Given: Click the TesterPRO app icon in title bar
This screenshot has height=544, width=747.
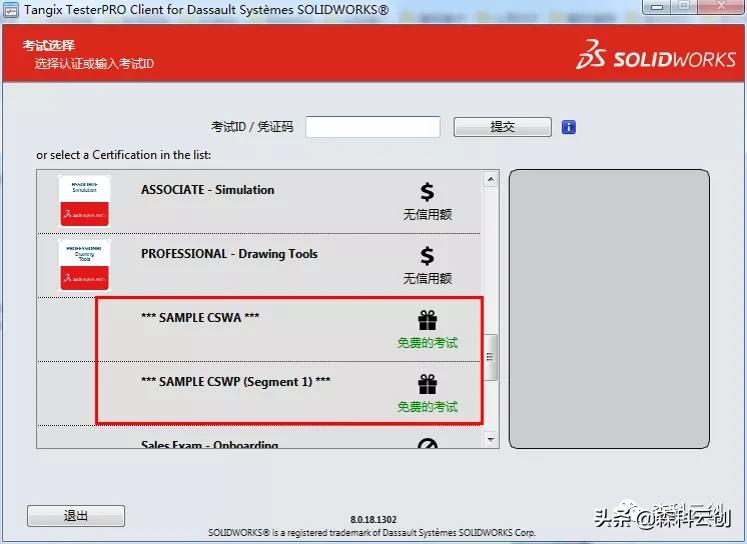Looking at the screenshot, I should [10, 10].
